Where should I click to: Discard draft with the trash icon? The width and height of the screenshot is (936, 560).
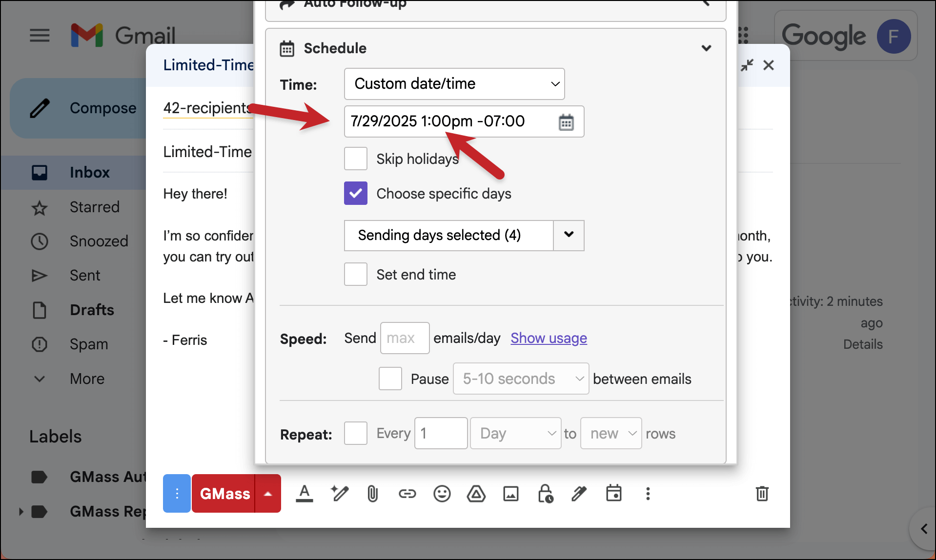pyautogui.click(x=762, y=494)
